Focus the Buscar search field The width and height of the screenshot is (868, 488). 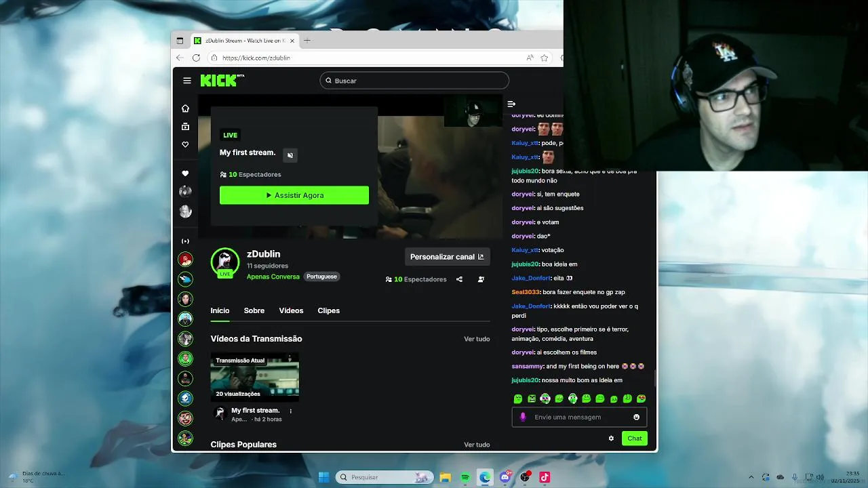pyautogui.click(x=414, y=81)
